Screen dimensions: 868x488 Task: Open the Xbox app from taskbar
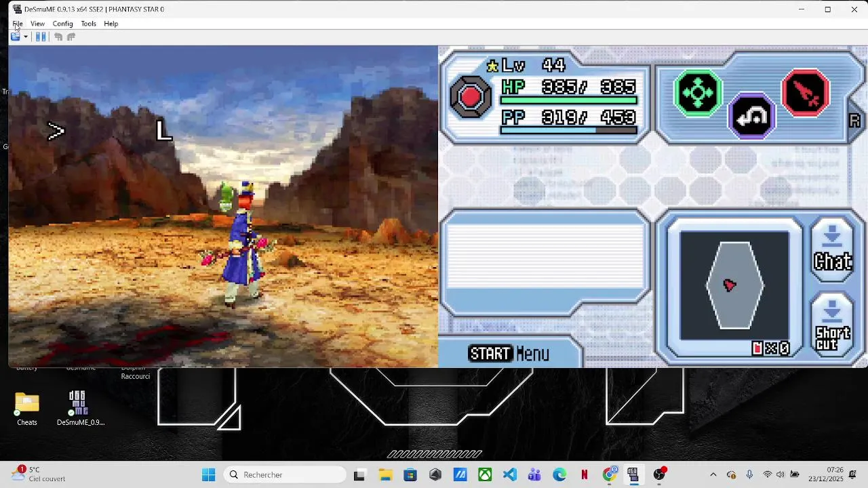[x=485, y=475]
